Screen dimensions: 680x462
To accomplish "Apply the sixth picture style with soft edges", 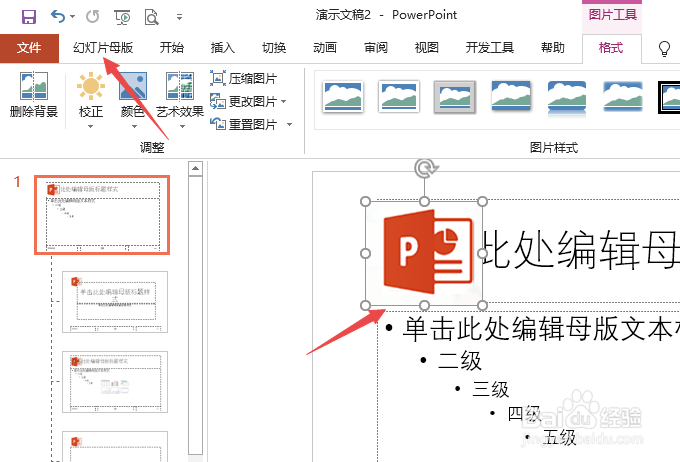I will 623,96.
